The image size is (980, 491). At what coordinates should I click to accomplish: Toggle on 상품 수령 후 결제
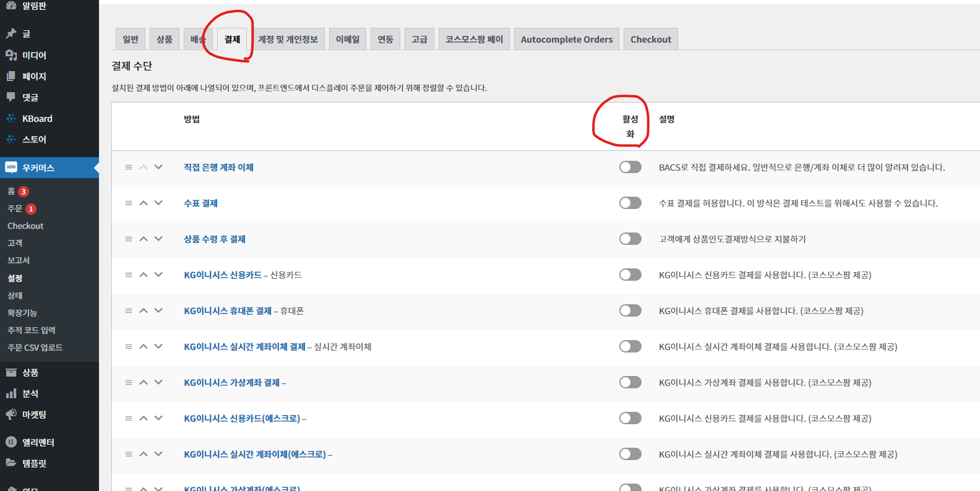630,239
